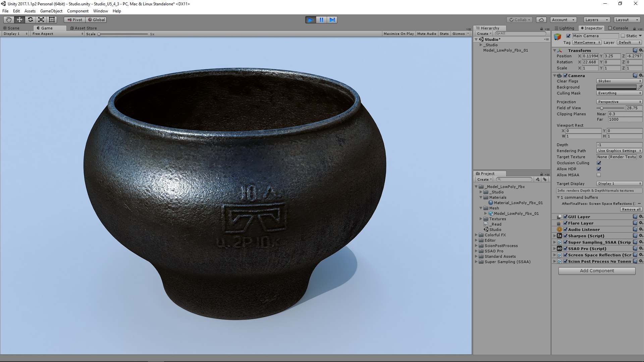Screen dimensions: 644x362
Task: Click the Play button
Action: point(311,20)
